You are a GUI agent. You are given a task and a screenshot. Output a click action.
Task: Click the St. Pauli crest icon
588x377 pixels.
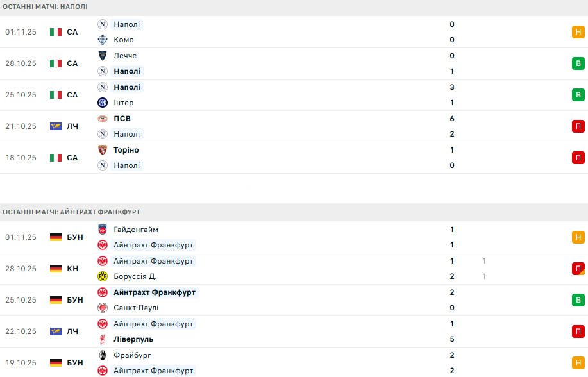click(103, 308)
